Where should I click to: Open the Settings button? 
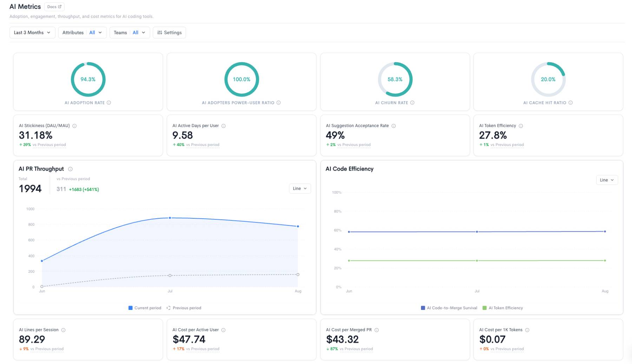coord(169,33)
